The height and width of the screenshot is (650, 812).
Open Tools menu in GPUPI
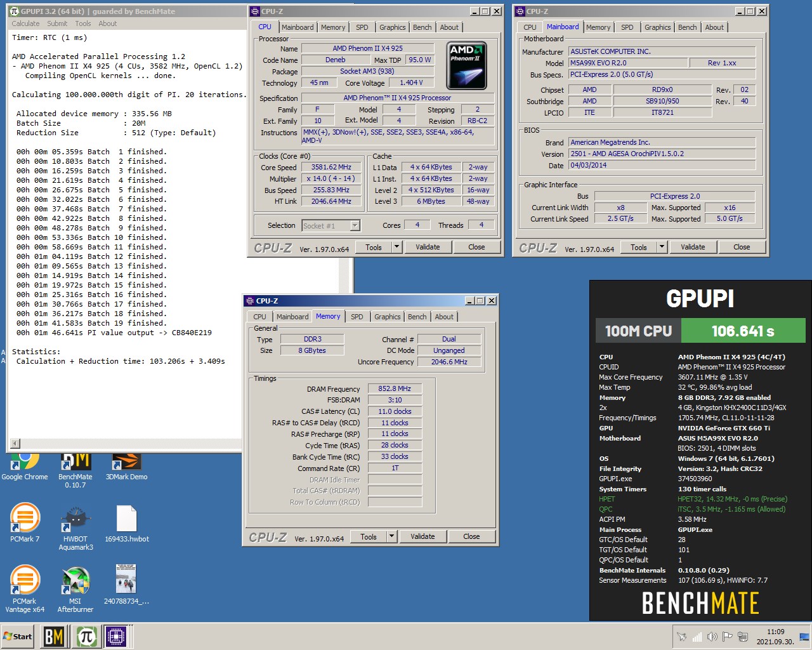[x=83, y=23]
